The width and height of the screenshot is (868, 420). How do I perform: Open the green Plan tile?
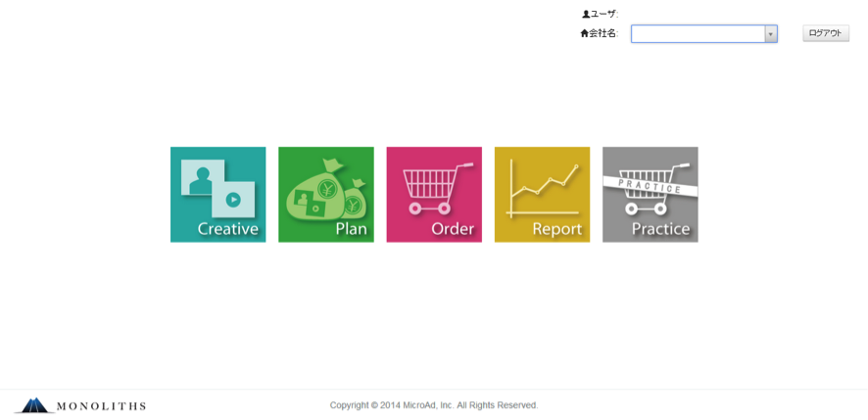[325, 195]
